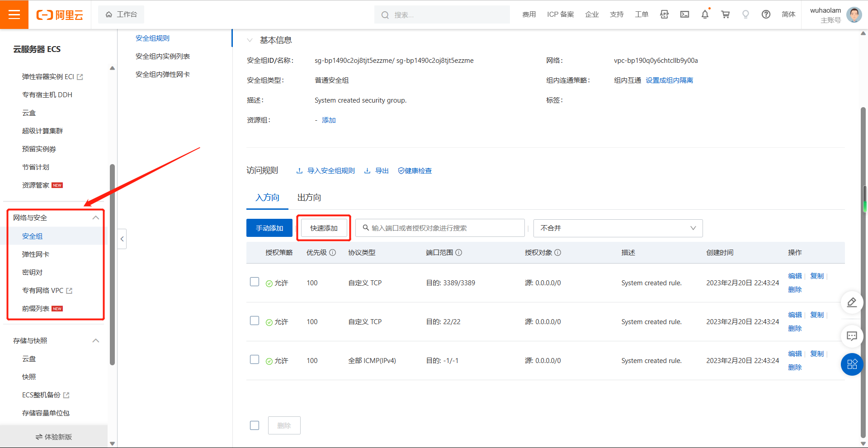Tick the select-all checkbox beside the bottom 删除 button
Image resolution: width=868 pixels, height=448 pixels.
click(x=255, y=425)
